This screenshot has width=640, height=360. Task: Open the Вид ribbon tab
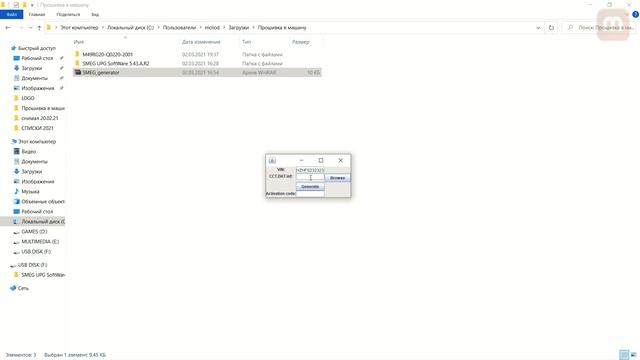(x=95, y=14)
